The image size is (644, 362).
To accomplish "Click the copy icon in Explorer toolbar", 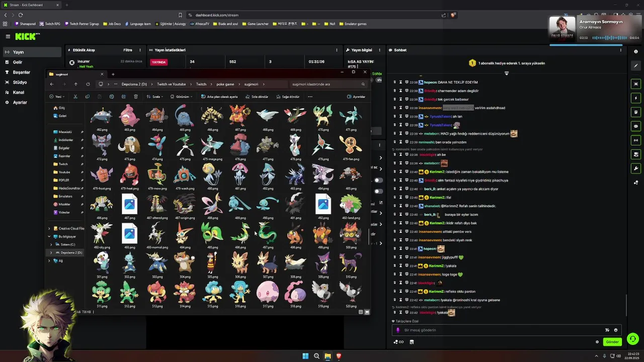I will tap(88, 97).
